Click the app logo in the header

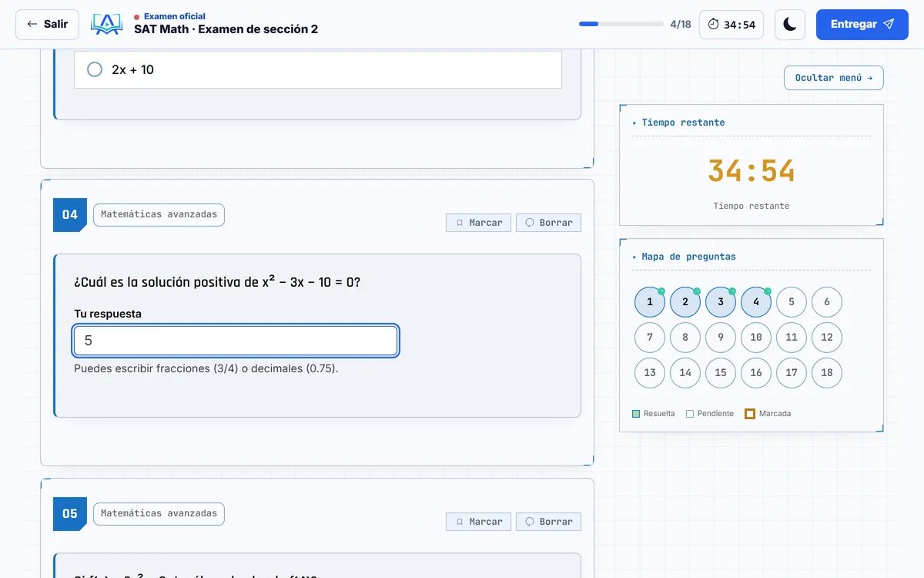click(106, 25)
